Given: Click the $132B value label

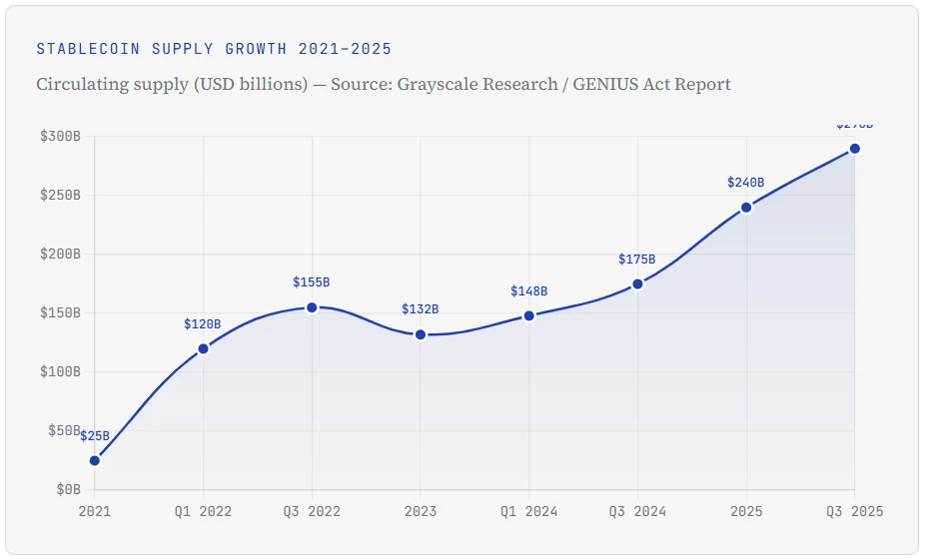Looking at the screenshot, I should click(x=421, y=310).
